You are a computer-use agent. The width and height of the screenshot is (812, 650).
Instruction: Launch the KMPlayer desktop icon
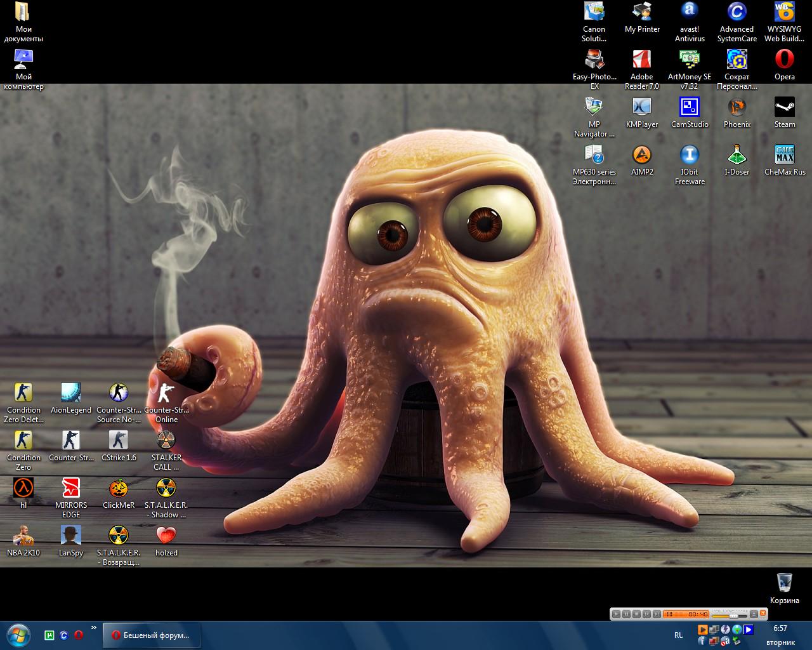pos(641,108)
